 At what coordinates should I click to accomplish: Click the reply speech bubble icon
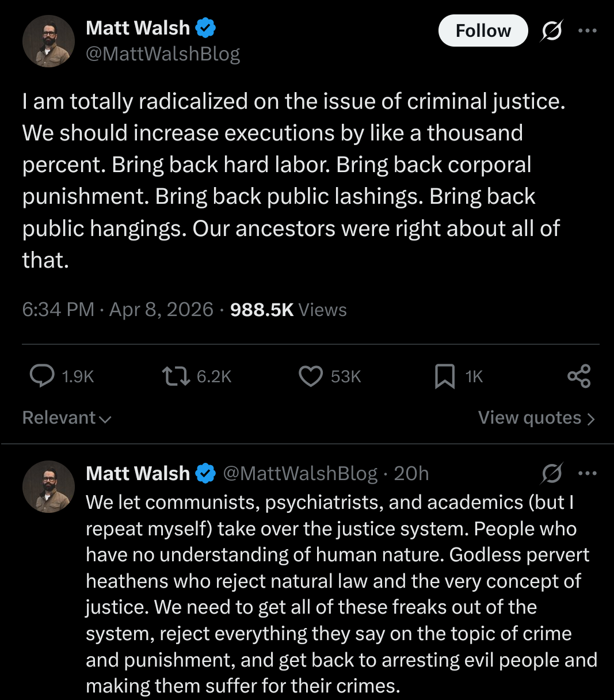[x=42, y=376]
